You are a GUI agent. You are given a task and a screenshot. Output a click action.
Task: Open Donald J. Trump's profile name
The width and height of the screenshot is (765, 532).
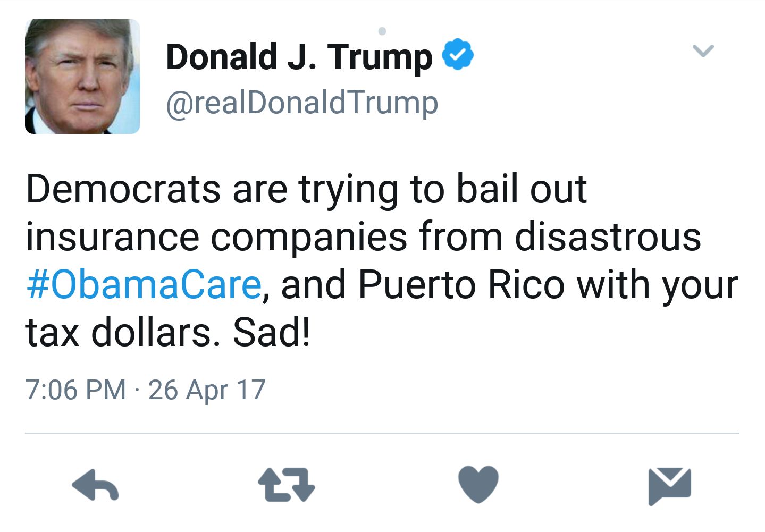pyautogui.click(x=299, y=55)
